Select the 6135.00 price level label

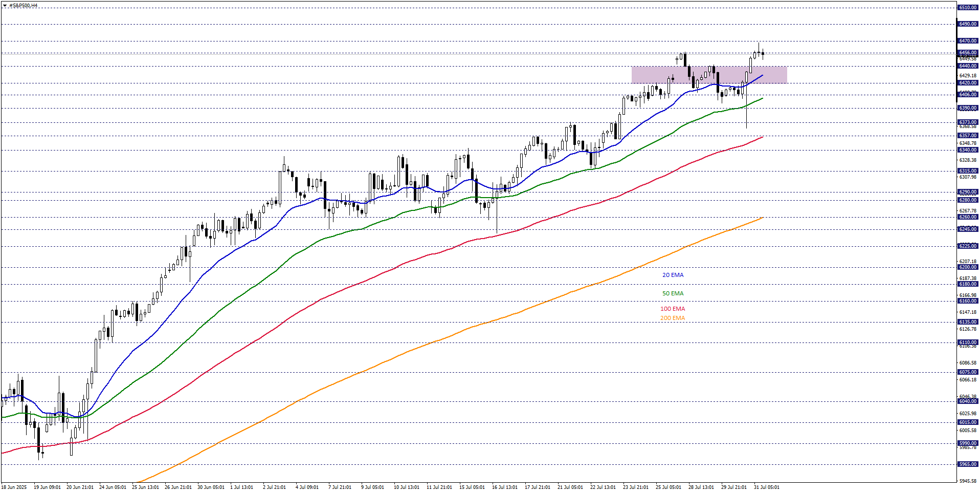(968, 322)
